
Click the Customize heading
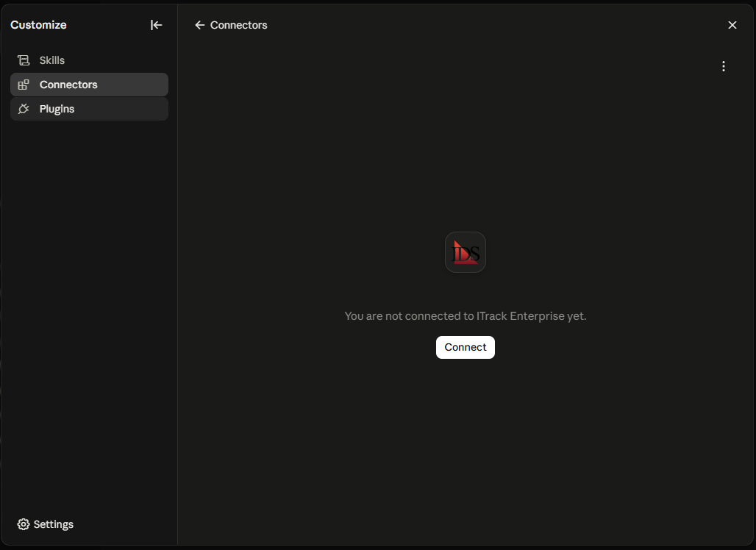pos(38,25)
